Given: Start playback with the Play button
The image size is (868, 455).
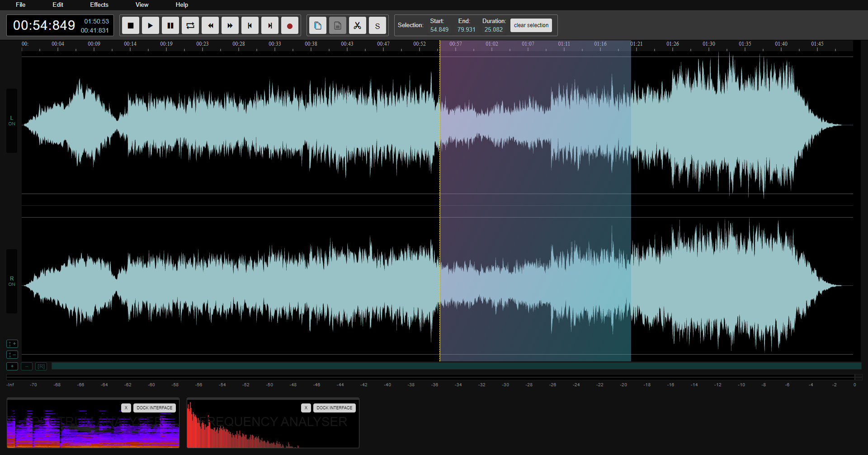Looking at the screenshot, I should pos(151,25).
